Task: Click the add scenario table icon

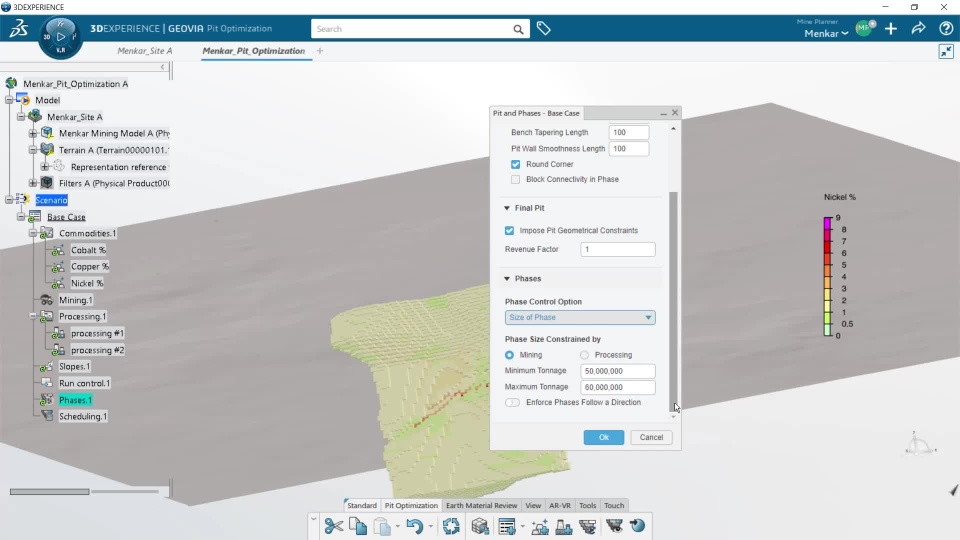Action: [507, 526]
